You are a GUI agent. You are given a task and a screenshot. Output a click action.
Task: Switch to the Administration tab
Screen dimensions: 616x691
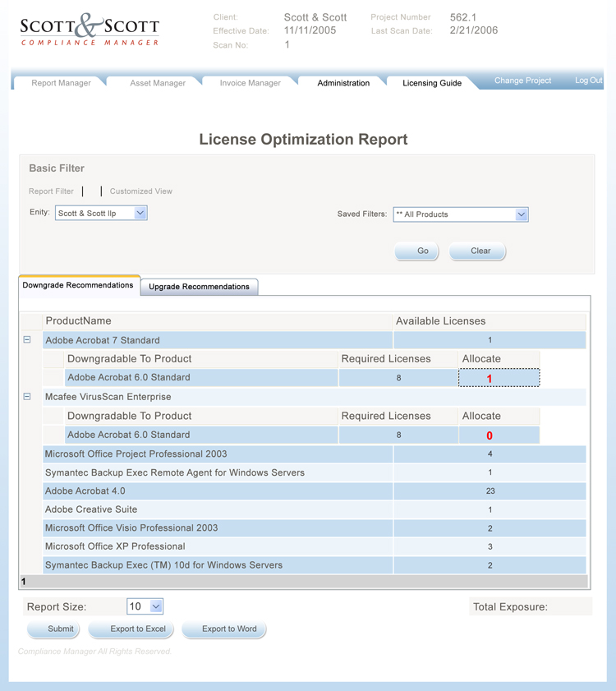(343, 83)
